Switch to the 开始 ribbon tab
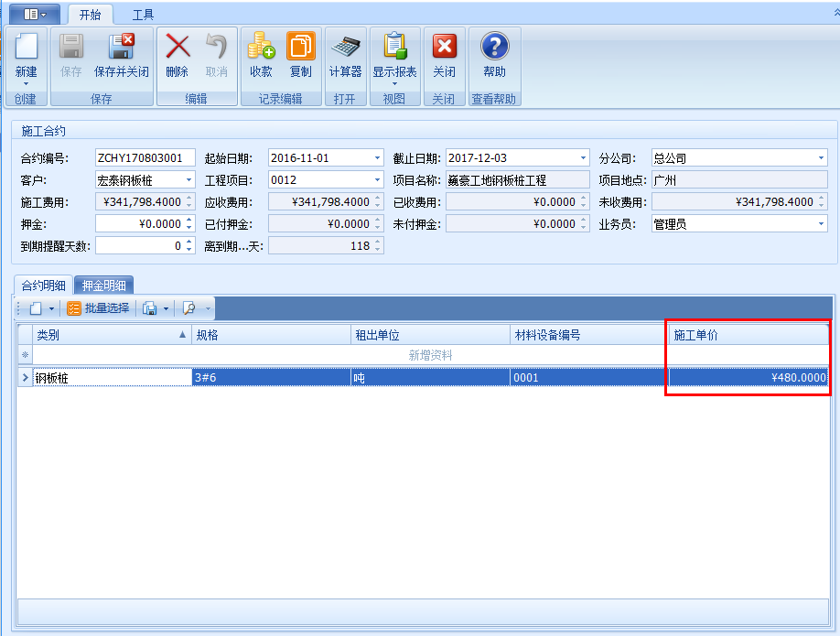Image resolution: width=840 pixels, height=636 pixels. 90,15
